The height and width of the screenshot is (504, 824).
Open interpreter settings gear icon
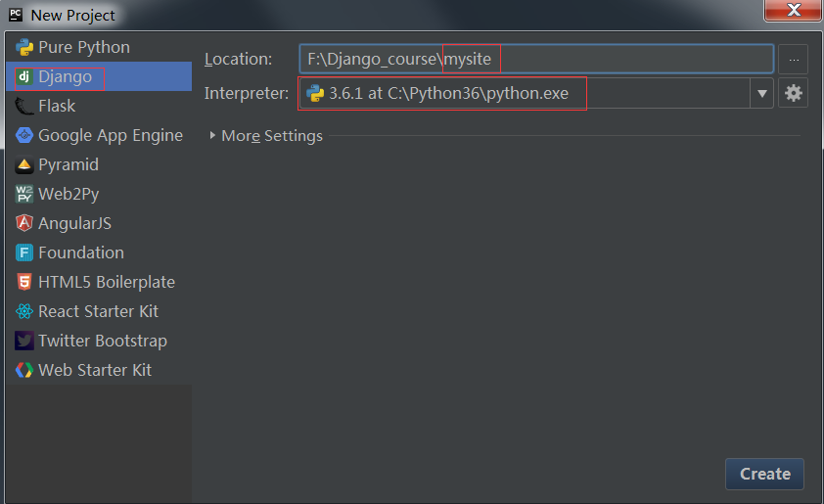pyautogui.click(x=793, y=93)
